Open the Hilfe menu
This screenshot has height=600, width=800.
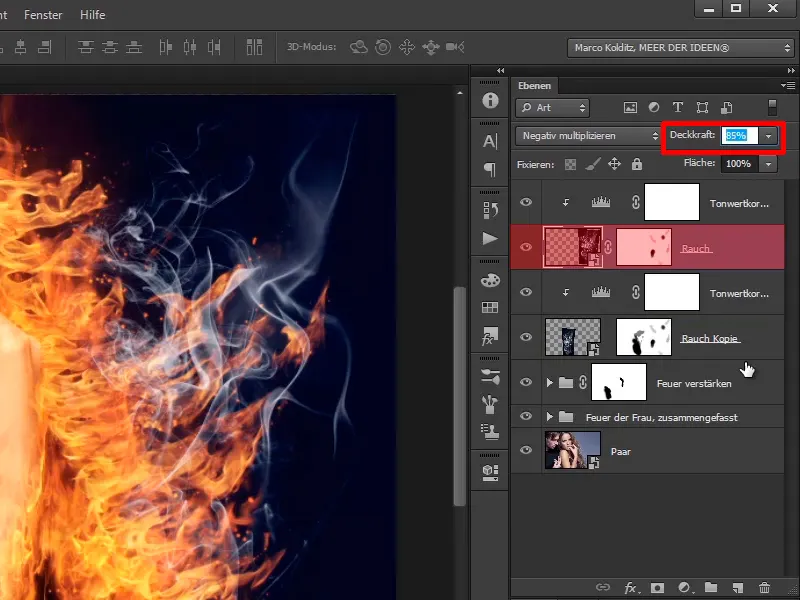92,15
